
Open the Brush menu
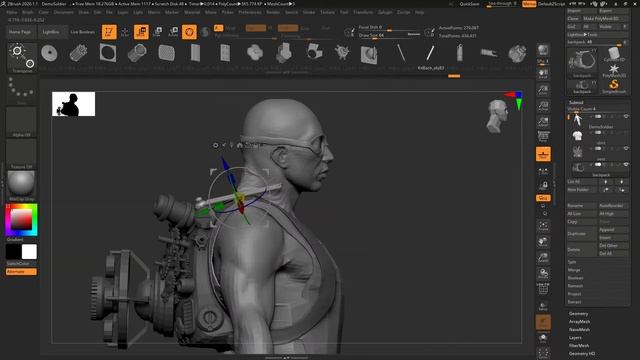(x=28, y=13)
